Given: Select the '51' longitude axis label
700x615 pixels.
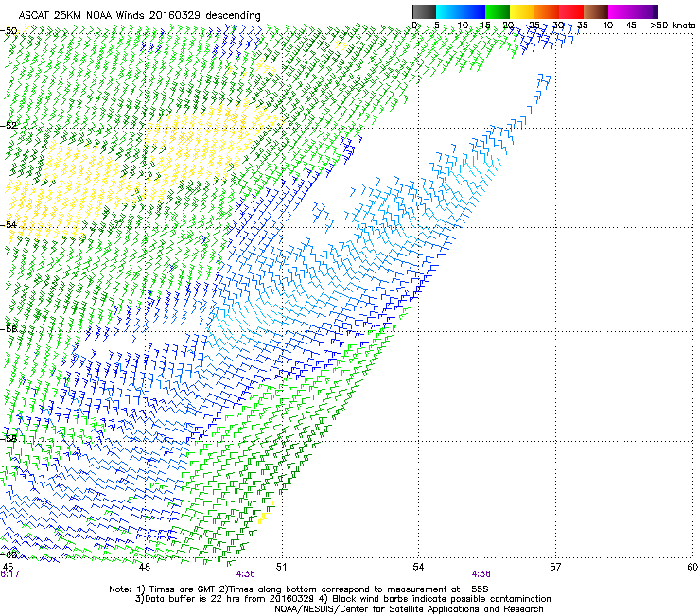Looking at the screenshot, I should (281, 567).
